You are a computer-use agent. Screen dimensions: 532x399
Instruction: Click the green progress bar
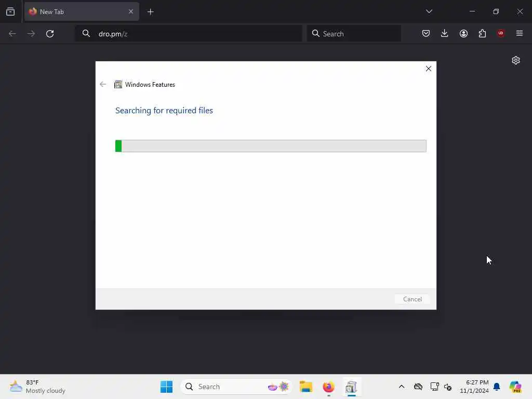[x=271, y=146]
